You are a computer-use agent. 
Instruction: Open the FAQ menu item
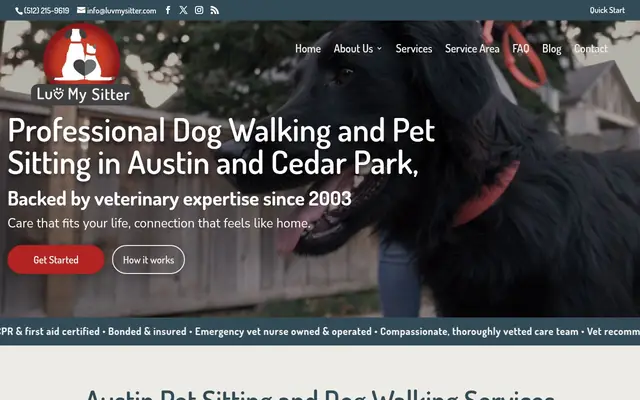coord(520,49)
